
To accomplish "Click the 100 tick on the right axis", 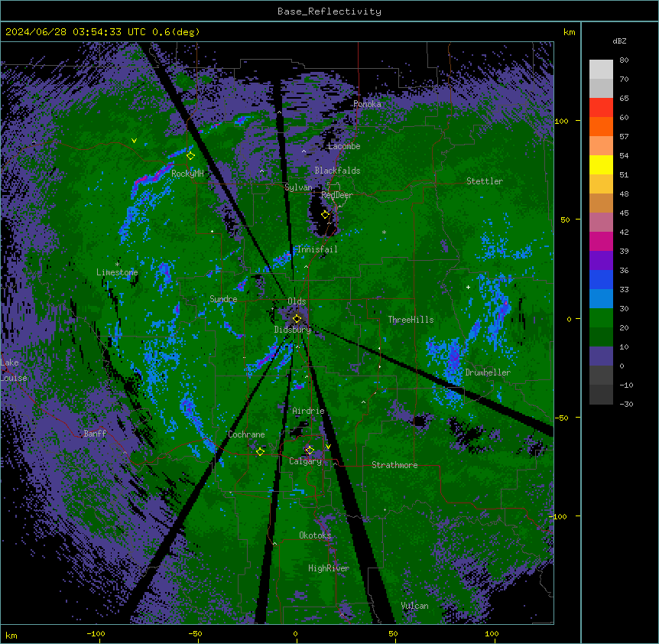I will click(561, 121).
